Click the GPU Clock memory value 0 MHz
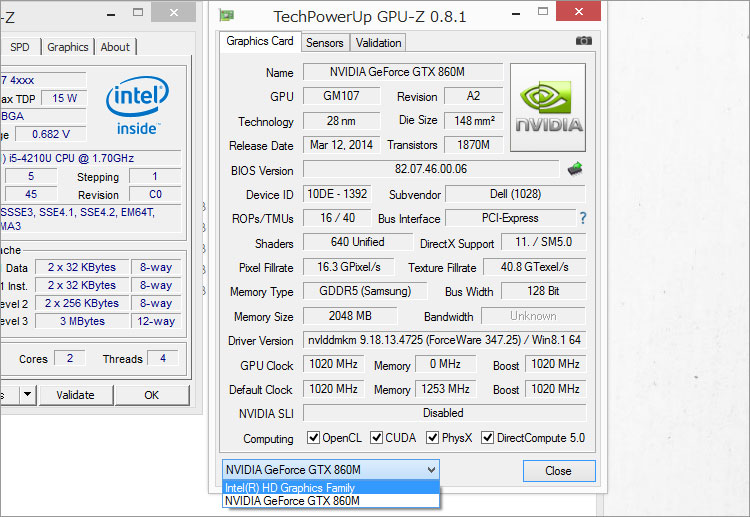The width and height of the screenshot is (750, 517). click(x=445, y=364)
